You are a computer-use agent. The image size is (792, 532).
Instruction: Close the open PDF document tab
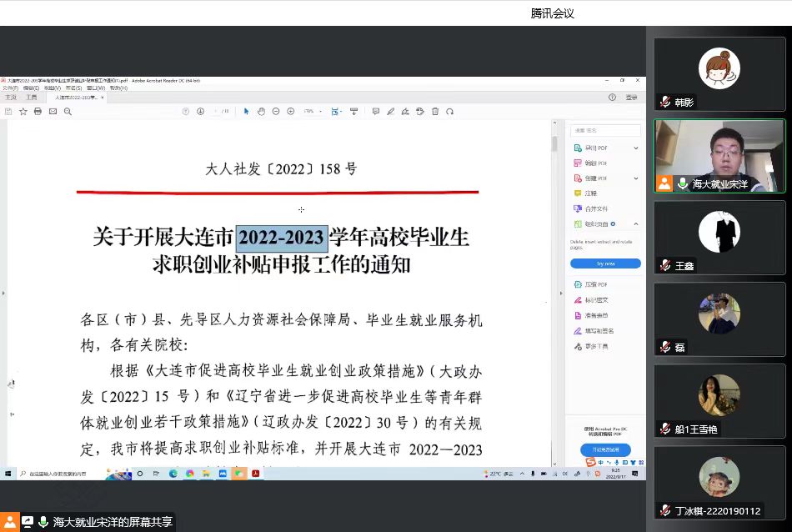coord(103,98)
